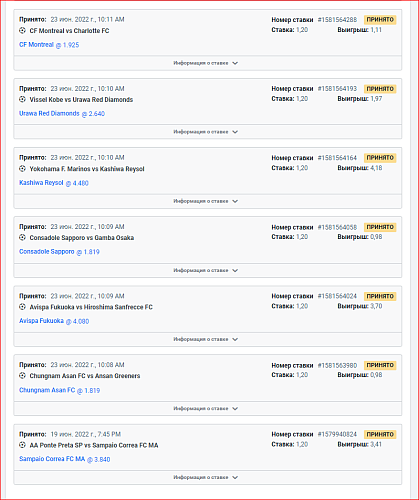Click ПРИНЯТО status badge for bet #1579940824
This screenshot has width=419, height=500.
click(380, 434)
